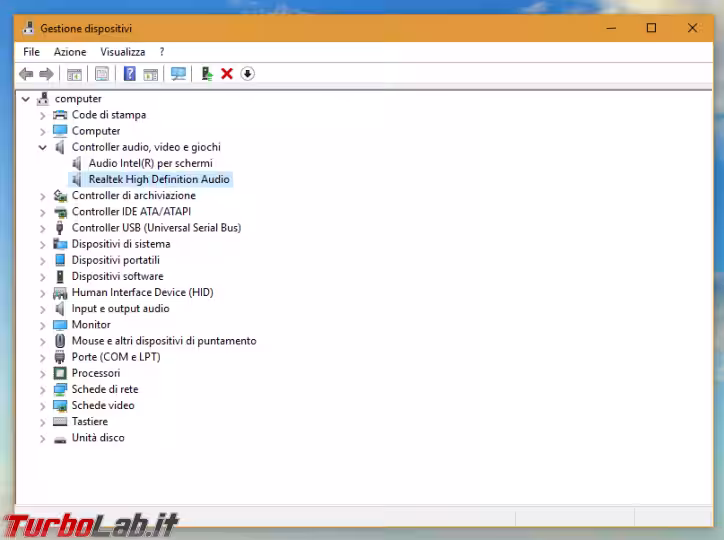Minimize the Gestione dispositivi window
This screenshot has height=540, width=724.
[x=611, y=28]
